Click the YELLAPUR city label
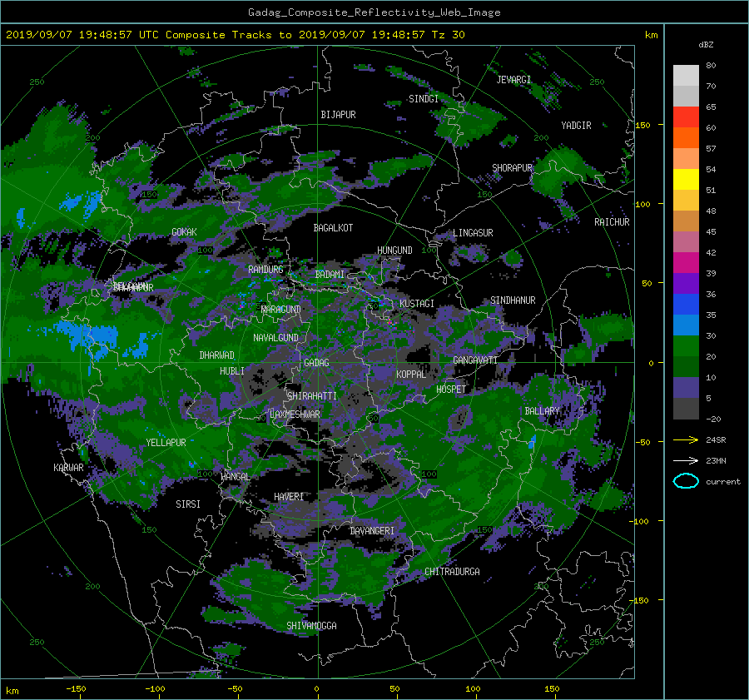Screen dimensions: 749x700 tap(166, 443)
